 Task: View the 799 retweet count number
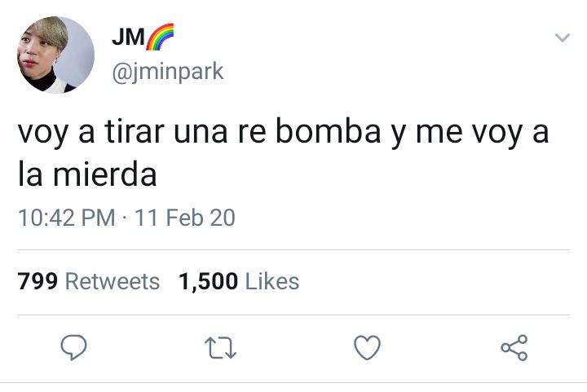(38, 281)
